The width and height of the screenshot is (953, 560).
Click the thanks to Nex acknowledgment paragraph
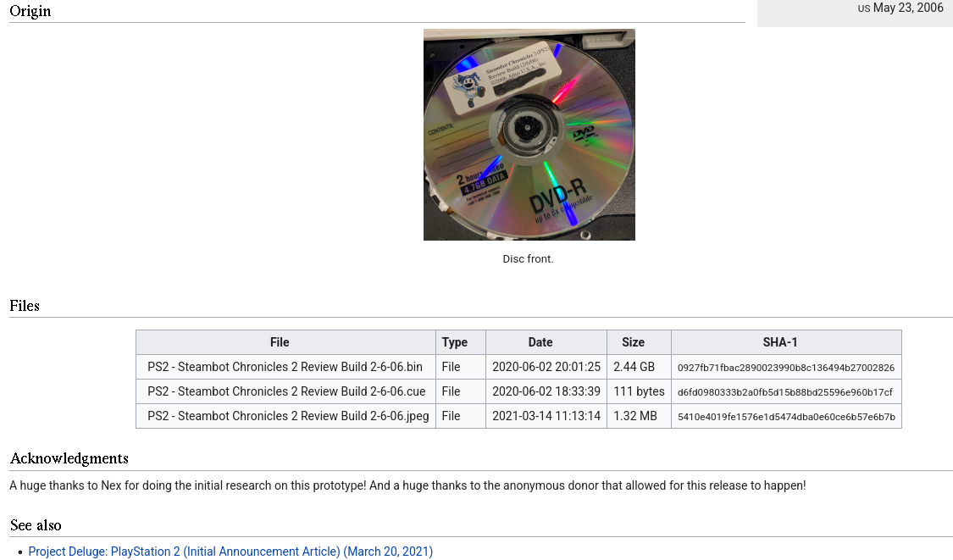[407, 485]
